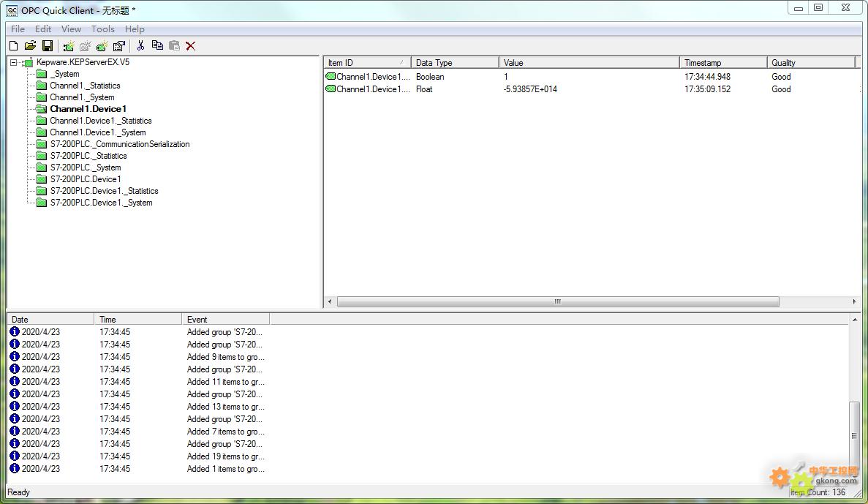Click the New Item toolbar icon
Viewport: 868px width, 504px height.
tap(102, 46)
